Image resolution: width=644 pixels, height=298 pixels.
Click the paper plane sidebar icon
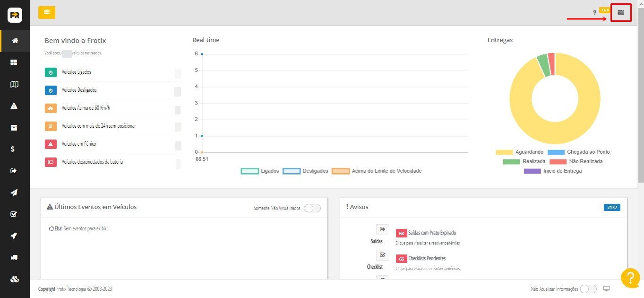14,193
